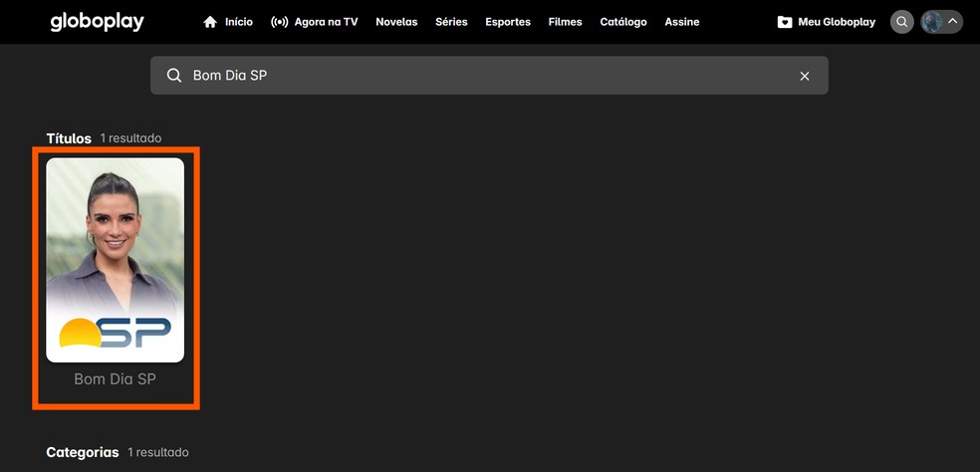Click the magnifier icon inside the search bar
The width and height of the screenshot is (980, 472).
pyautogui.click(x=173, y=76)
